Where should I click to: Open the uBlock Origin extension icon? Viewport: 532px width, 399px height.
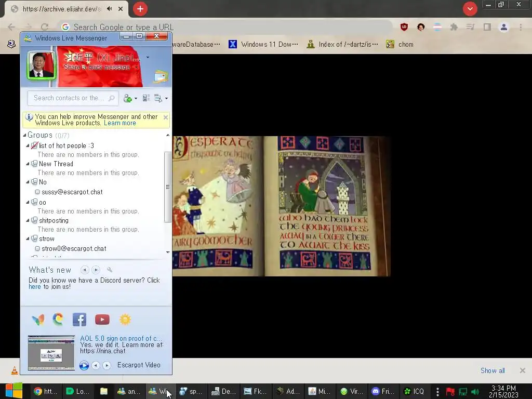click(404, 27)
